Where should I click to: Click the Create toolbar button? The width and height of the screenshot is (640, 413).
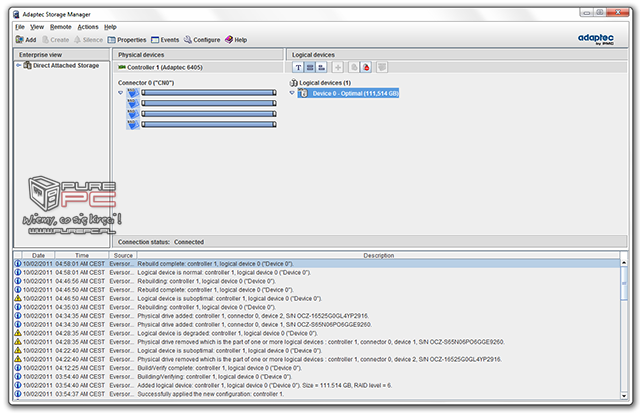point(56,40)
